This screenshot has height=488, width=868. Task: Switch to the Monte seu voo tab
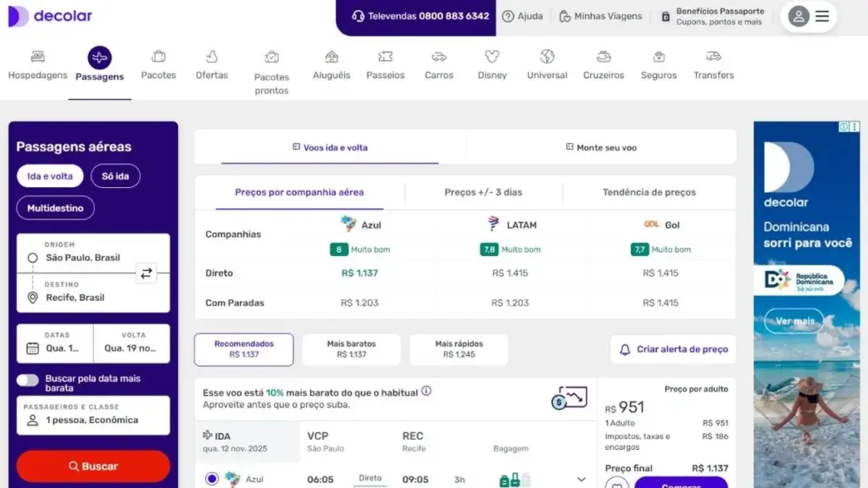tap(601, 147)
